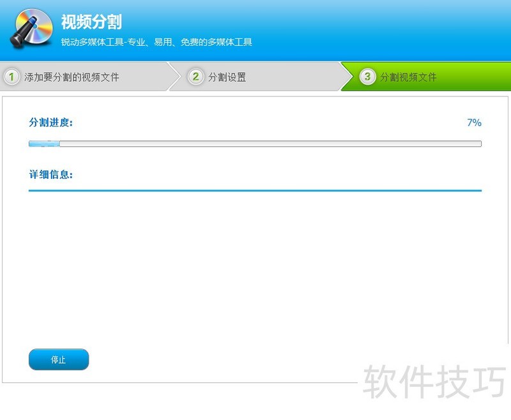Select step 3 分割视频文件 tab
This screenshot has width=511, height=420.
point(425,77)
